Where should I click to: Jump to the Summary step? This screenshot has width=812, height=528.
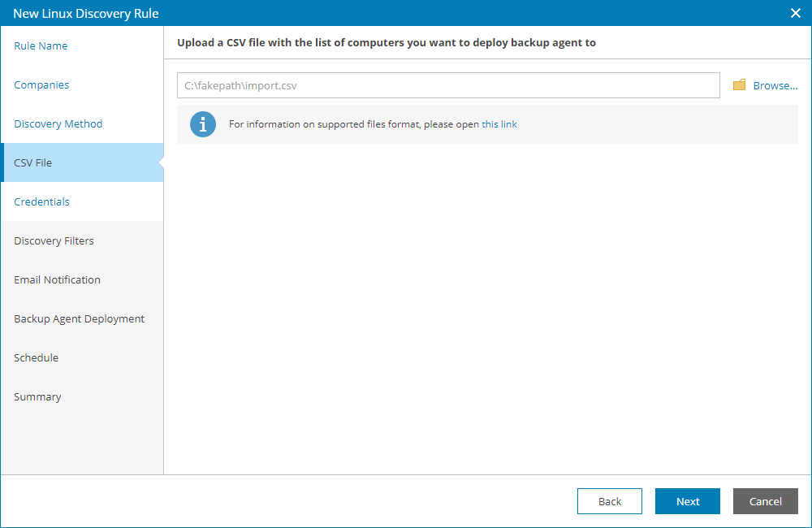tap(37, 396)
